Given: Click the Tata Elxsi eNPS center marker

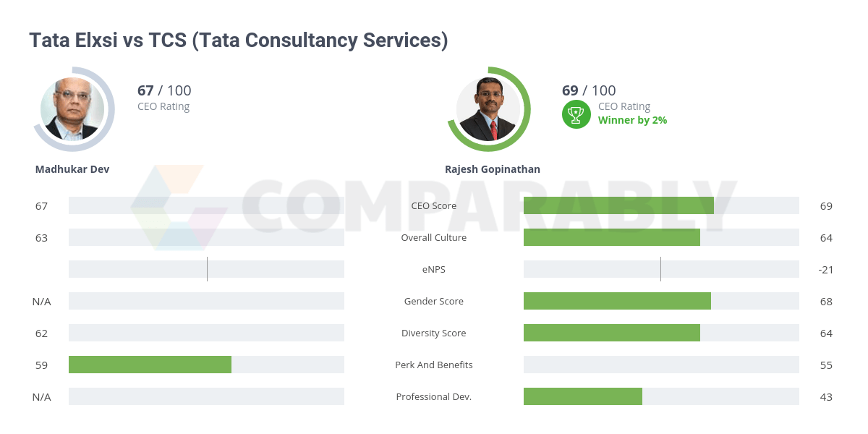Looking at the screenshot, I should pyautogui.click(x=207, y=269).
